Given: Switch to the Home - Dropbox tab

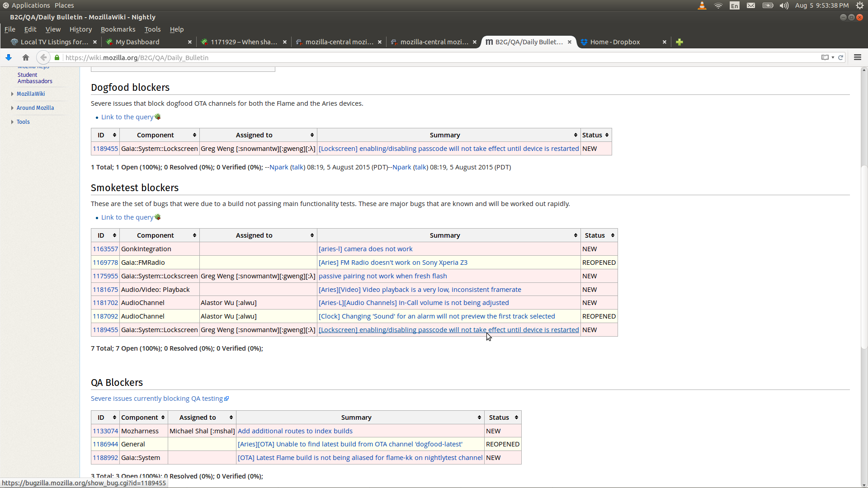Looking at the screenshot, I should point(615,42).
